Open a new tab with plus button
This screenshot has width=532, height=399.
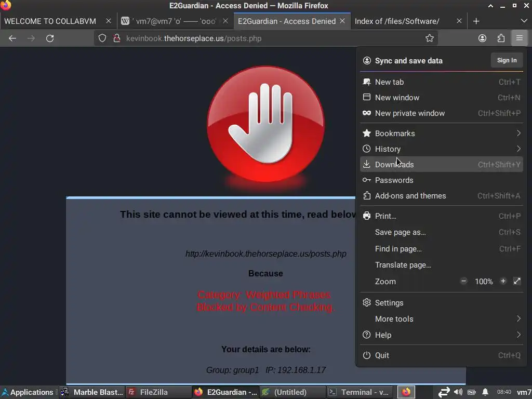[476, 21]
